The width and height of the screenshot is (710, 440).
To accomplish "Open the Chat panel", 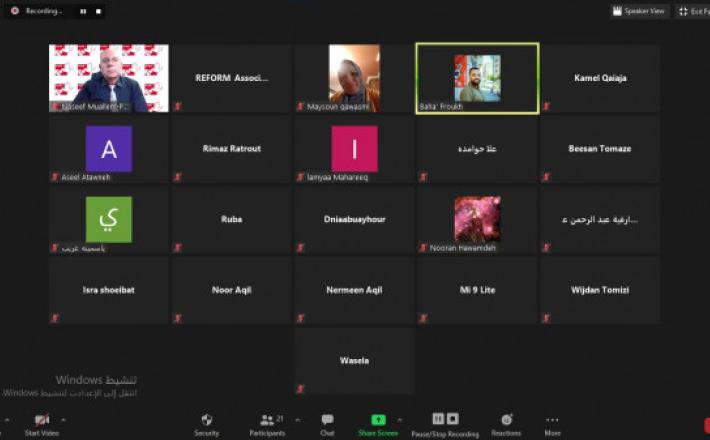I will [x=327, y=420].
